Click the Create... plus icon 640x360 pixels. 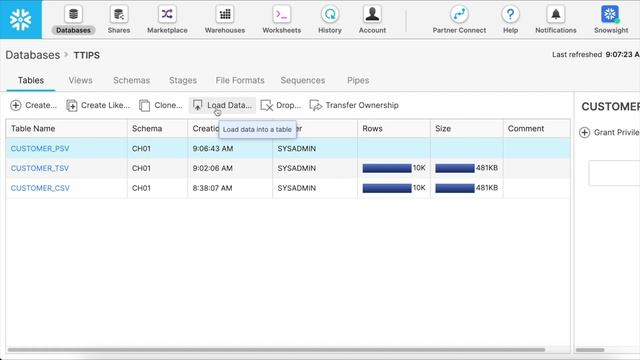(x=16, y=105)
